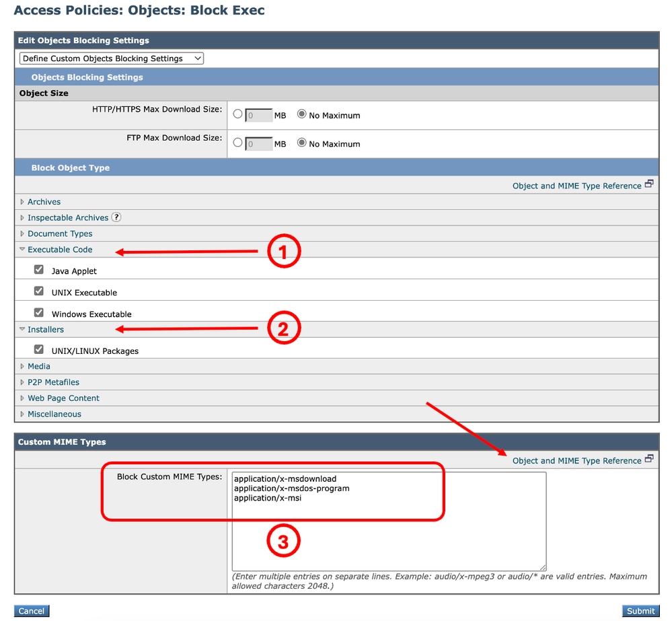Disable blocking of UNIX Executable files

[x=38, y=290]
